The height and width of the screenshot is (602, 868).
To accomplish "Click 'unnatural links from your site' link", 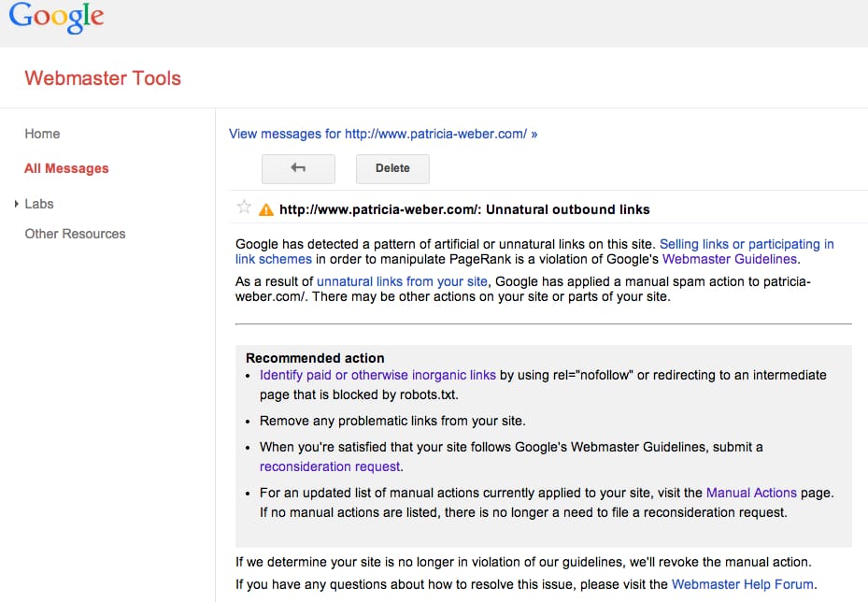I will click(402, 281).
